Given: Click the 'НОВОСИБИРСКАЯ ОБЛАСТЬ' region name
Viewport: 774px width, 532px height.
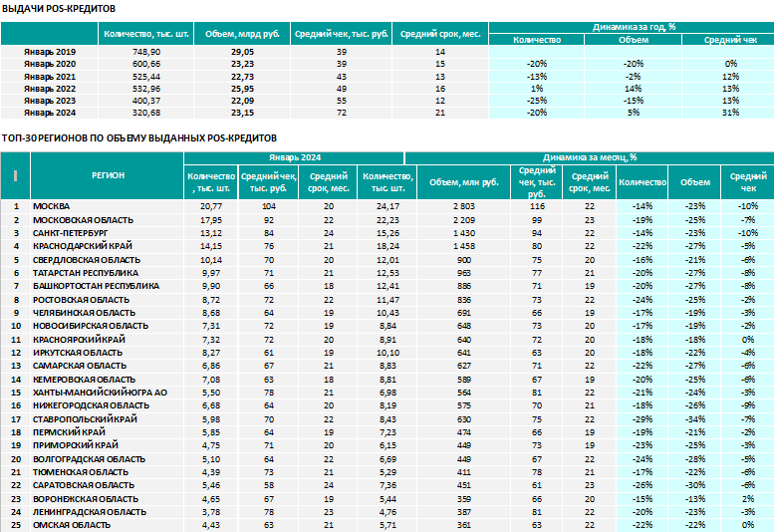Looking at the screenshot, I should click(x=91, y=326).
